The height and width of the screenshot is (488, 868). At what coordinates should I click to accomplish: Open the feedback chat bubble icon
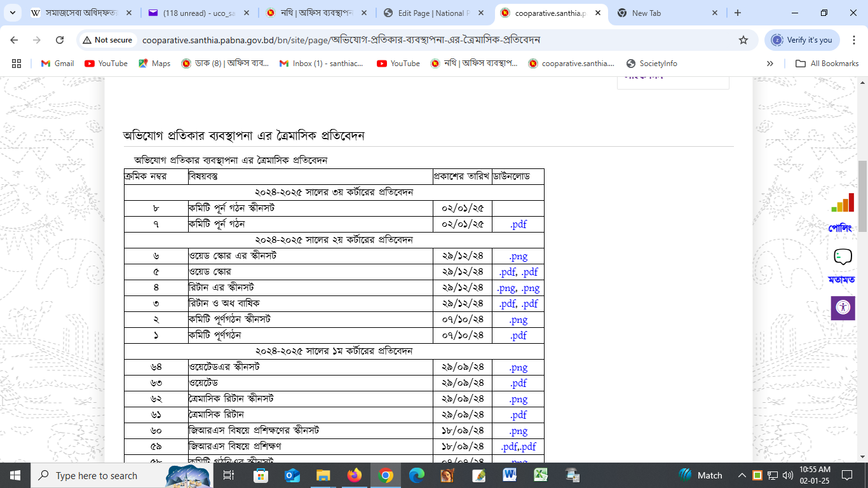tap(843, 257)
